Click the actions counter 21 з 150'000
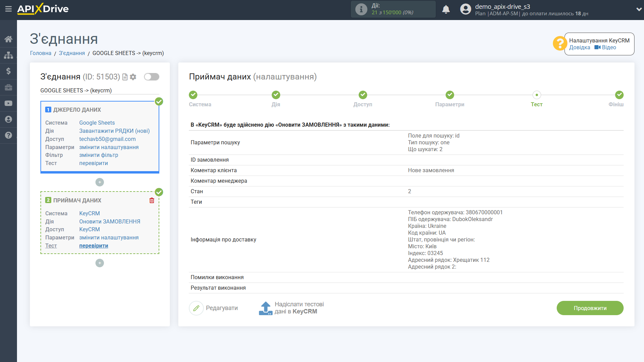 pos(392,13)
